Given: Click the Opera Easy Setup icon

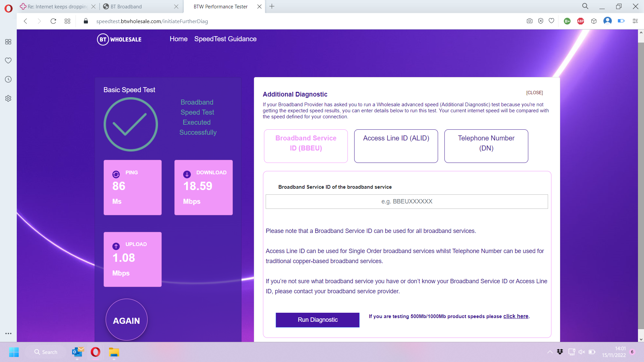Looking at the screenshot, I should pos(635,21).
